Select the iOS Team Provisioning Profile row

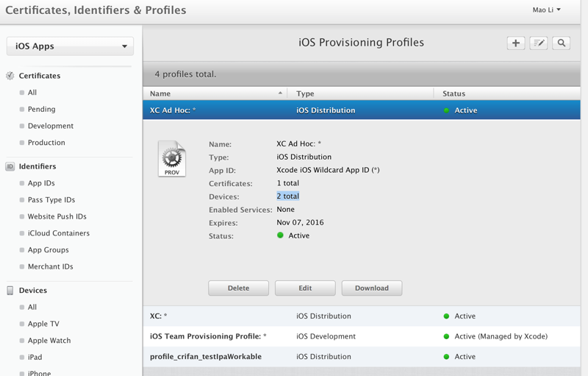(x=208, y=336)
